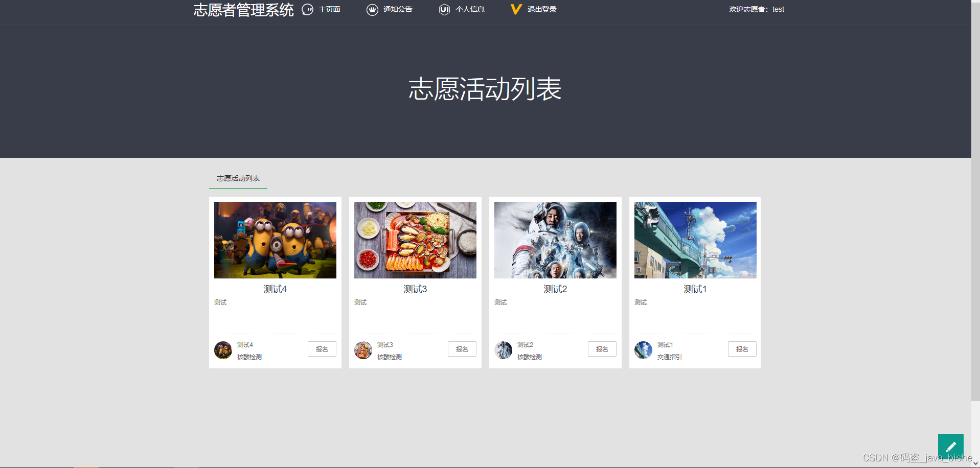This screenshot has height=468, width=980.
Task: Click the round avatar of 测试4
Action: pos(223,350)
